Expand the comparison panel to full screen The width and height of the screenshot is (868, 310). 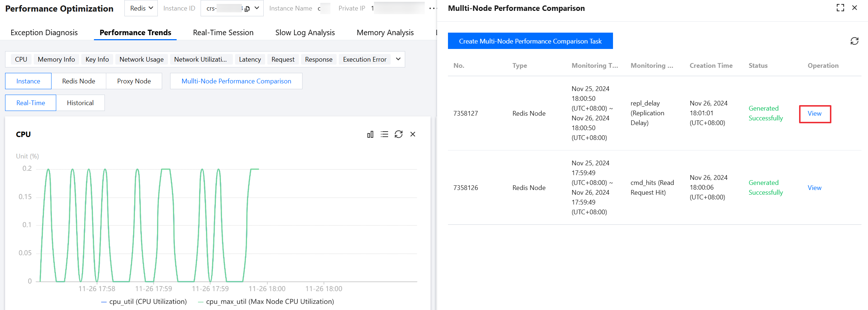point(840,8)
